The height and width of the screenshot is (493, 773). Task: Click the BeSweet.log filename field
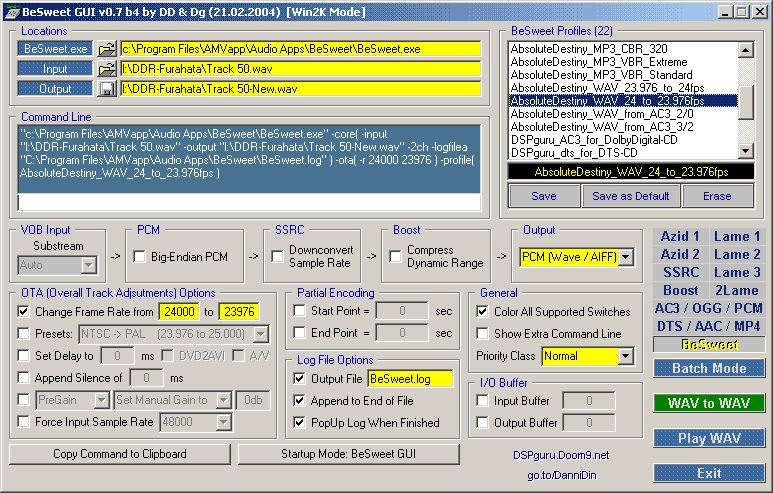[x=410, y=379]
